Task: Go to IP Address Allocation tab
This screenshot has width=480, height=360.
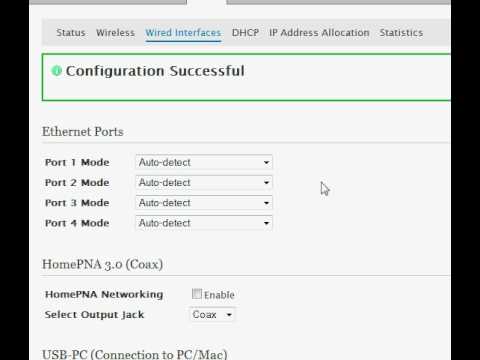Action: (319, 33)
